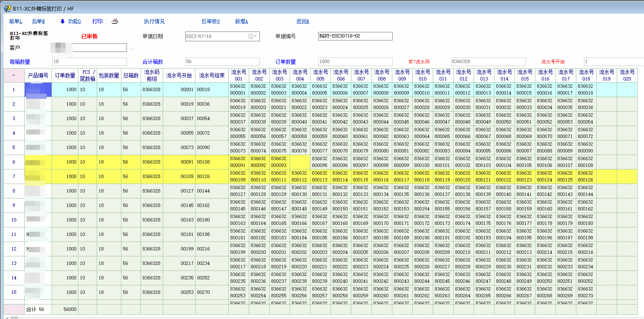The image size is (644, 319).
Task: Click the ellipsis lookup next to 客户 field
Action: (x=133, y=49)
